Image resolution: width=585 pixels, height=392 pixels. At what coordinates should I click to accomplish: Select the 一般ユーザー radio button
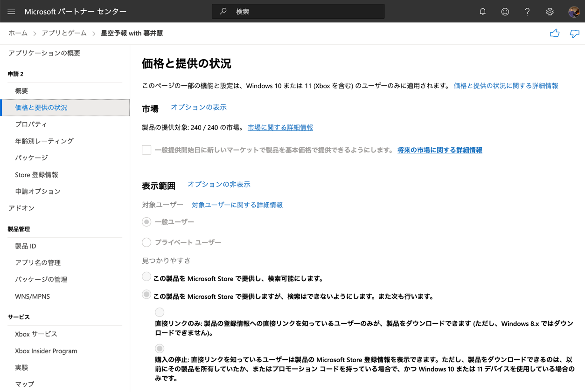pos(146,222)
